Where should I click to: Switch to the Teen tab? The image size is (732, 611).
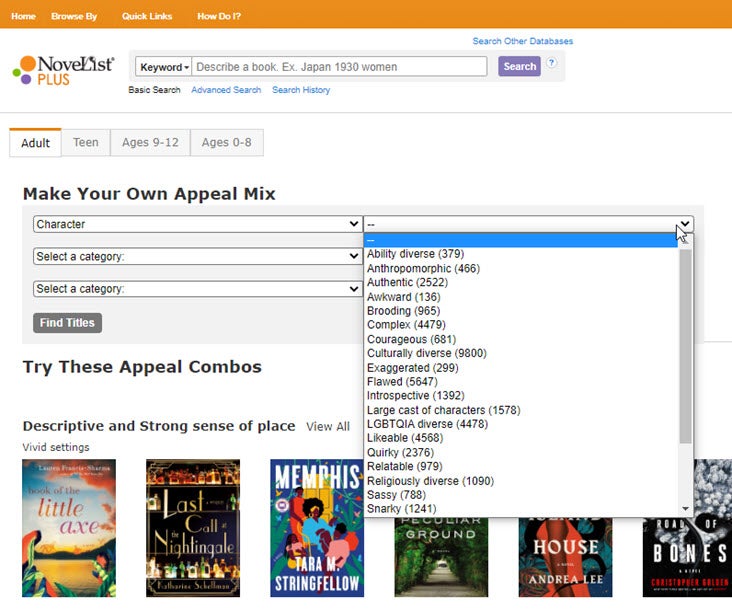click(x=86, y=143)
